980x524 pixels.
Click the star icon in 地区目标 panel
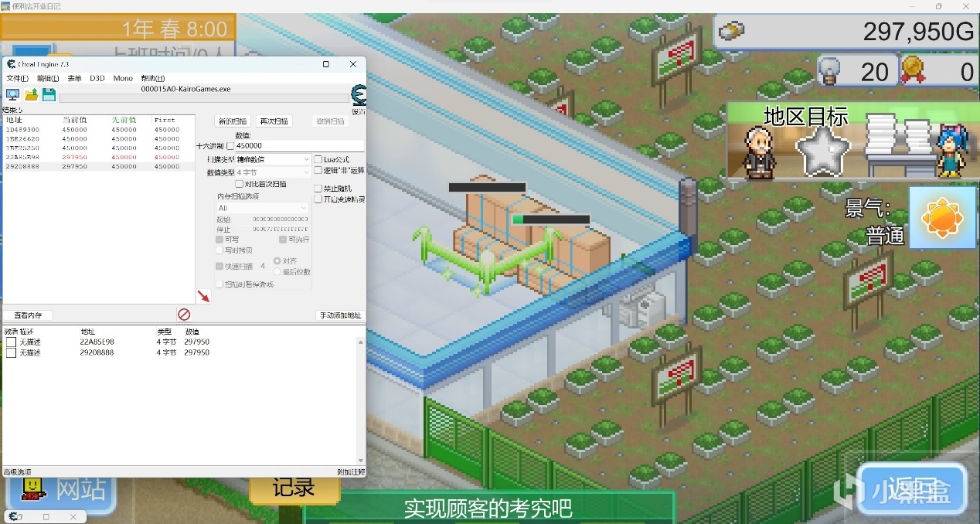pyautogui.click(x=823, y=152)
